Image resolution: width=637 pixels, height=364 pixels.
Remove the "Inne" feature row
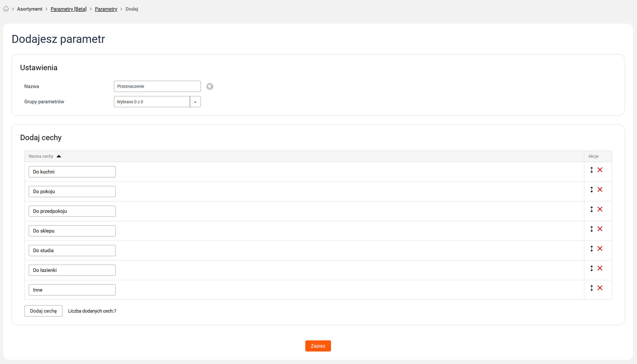click(600, 288)
